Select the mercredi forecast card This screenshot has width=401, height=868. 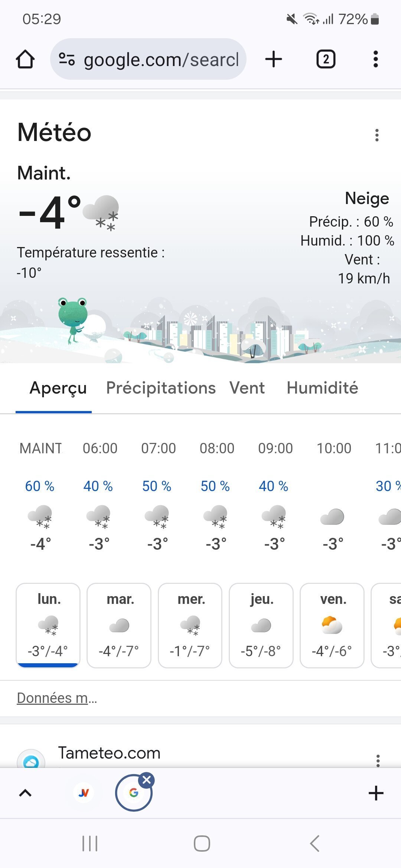click(190, 625)
